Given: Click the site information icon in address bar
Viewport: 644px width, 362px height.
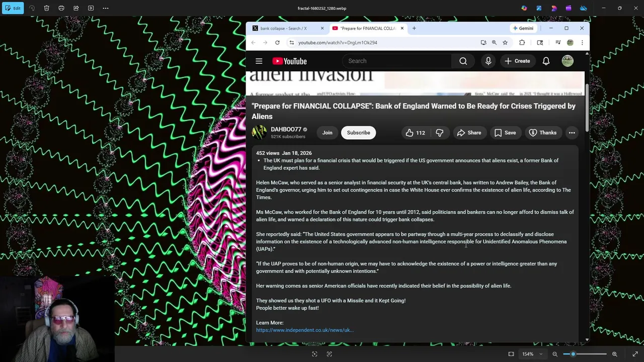Looking at the screenshot, I should pos(291,43).
